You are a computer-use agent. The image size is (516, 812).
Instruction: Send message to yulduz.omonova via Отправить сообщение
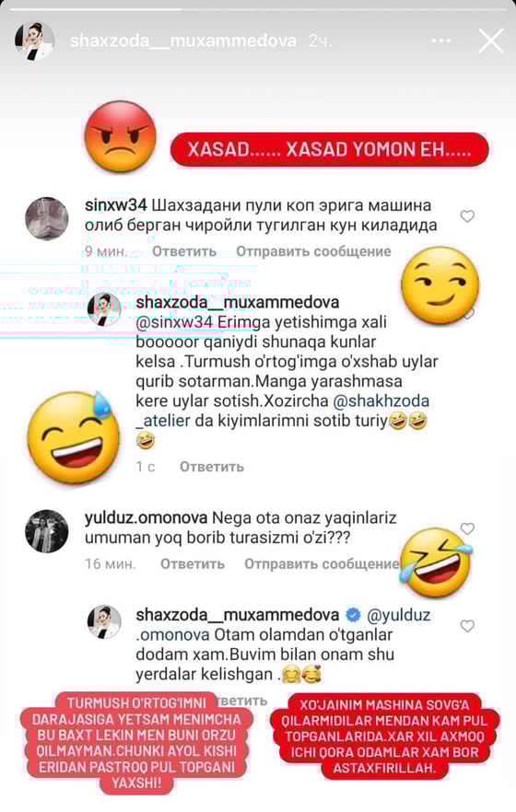pyautogui.click(x=322, y=564)
